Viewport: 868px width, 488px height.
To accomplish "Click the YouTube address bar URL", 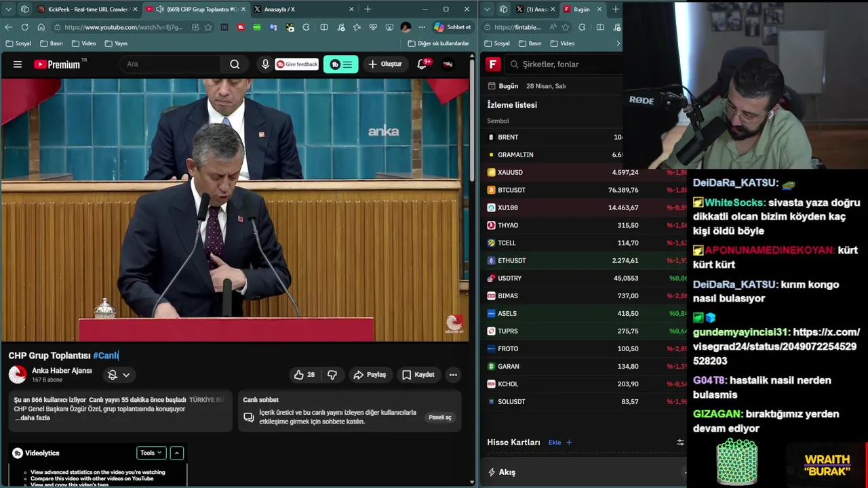I will point(123,27).
